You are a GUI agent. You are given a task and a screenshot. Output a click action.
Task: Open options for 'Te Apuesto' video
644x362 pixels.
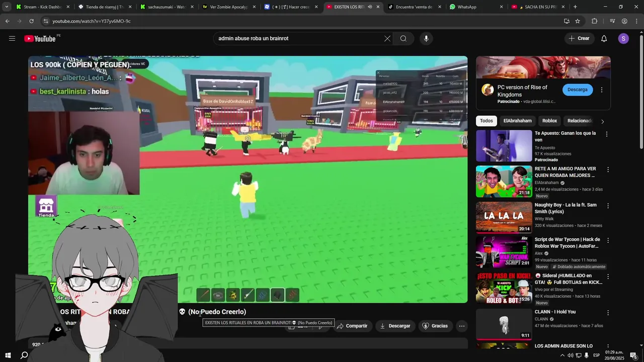point(607,134)
